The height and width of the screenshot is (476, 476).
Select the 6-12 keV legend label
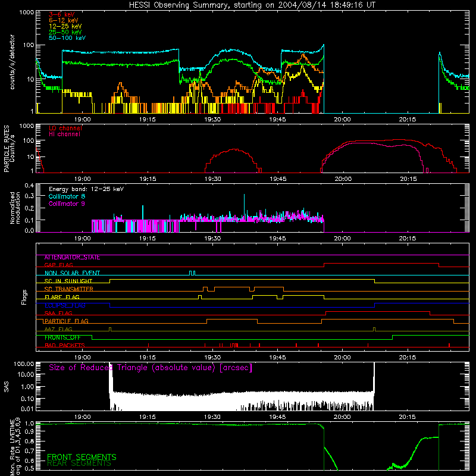point(64,20)
